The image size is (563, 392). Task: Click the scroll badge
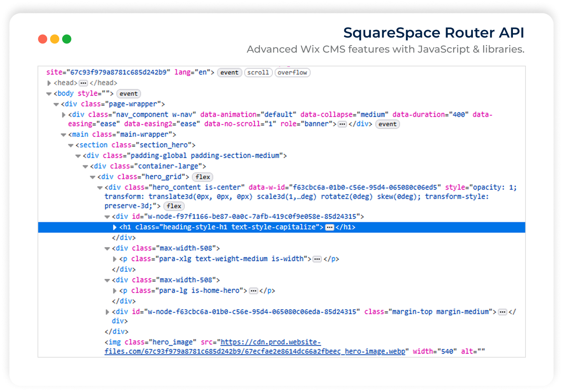tap(258, 73)
